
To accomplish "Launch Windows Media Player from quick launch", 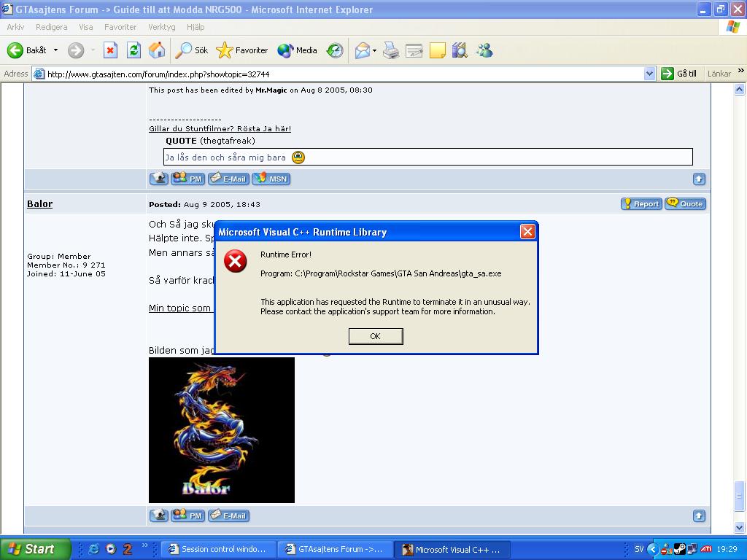I will click(111, 549).
